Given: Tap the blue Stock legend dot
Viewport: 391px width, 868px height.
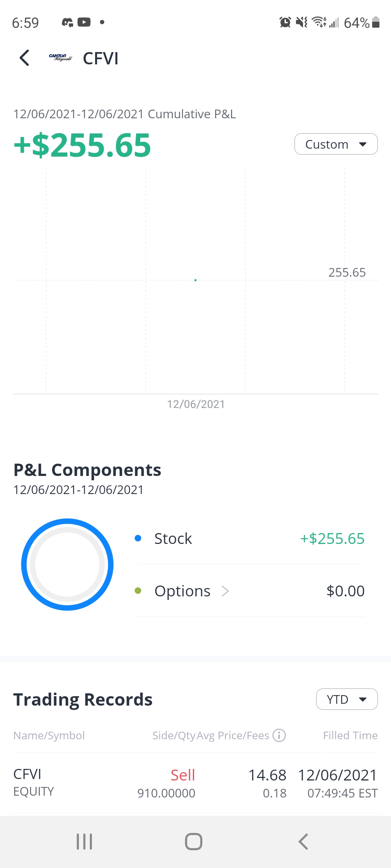Looking at the screenshot, I should coord(138,539).
